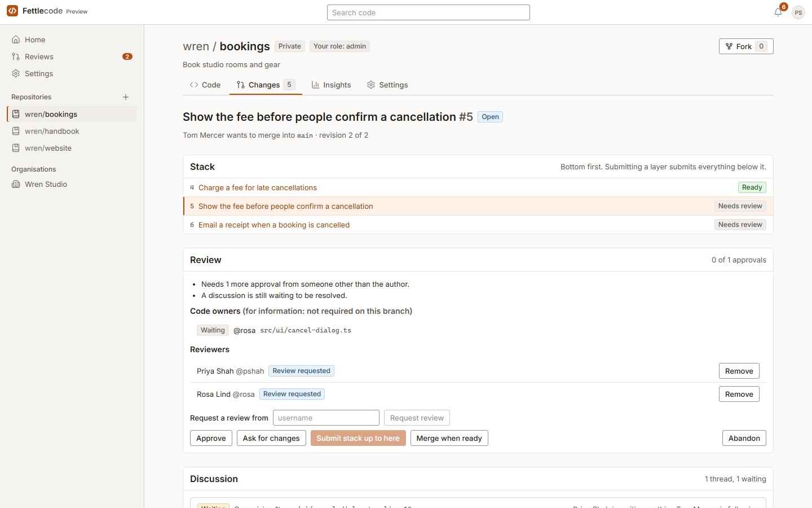Image resolution: width=812 pixels, height=508 pixels.
Task: Click the Settings gear icon in sidebar
Action: [16, 73]
